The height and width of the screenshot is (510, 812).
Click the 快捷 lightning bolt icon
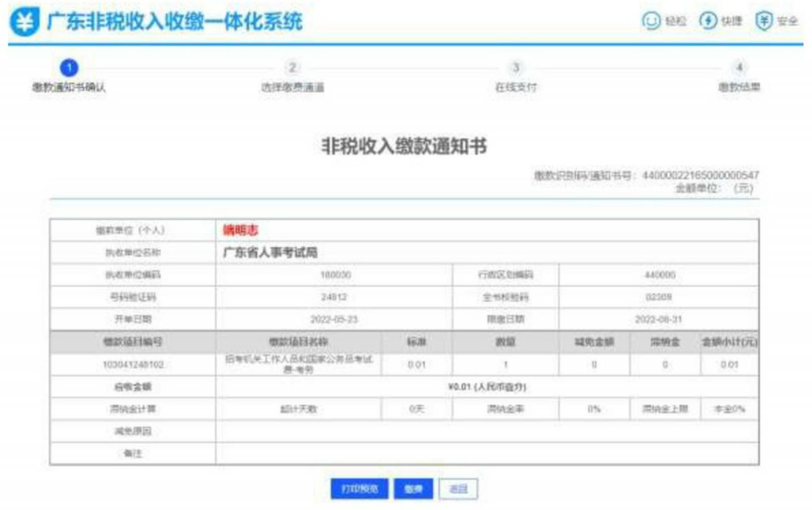click(708, 20)
